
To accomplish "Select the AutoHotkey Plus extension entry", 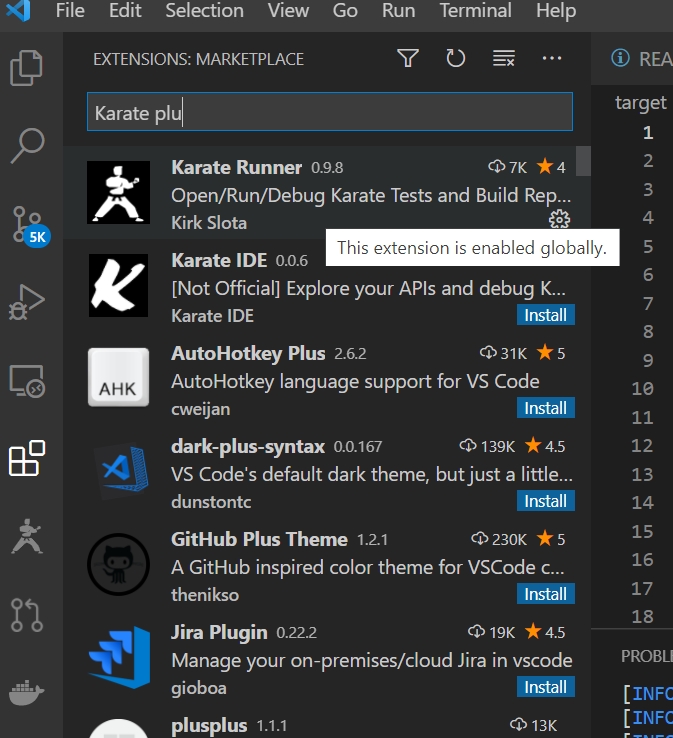I will 320,381.
